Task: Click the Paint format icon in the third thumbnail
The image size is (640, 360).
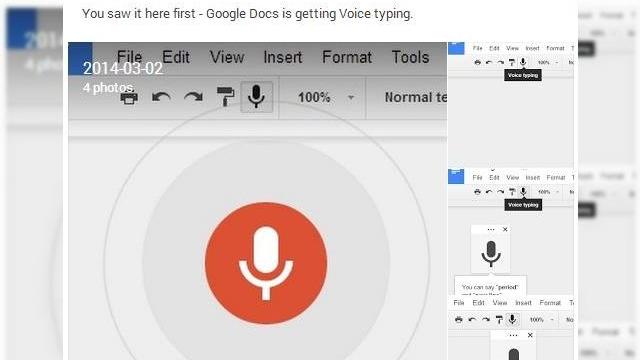Action: tap(499, 320)
